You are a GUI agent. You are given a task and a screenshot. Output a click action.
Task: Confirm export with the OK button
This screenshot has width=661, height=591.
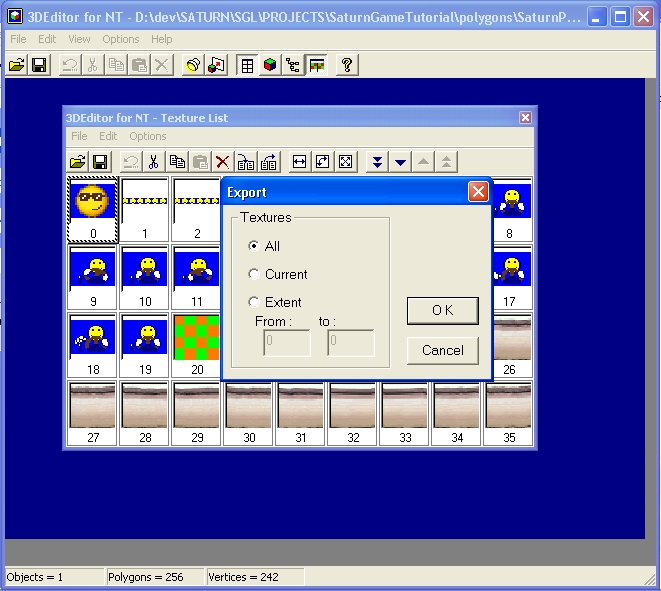pos(443,311)
